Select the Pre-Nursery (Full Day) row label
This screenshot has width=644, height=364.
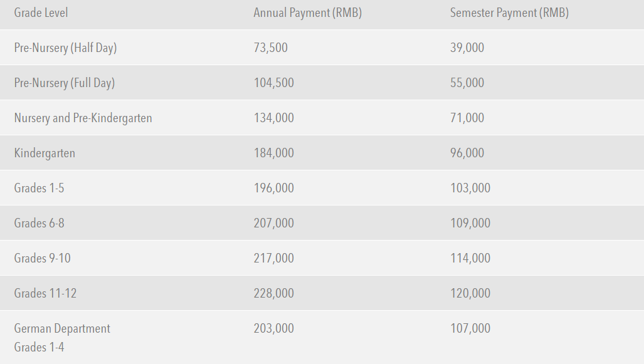coord(64,83)
